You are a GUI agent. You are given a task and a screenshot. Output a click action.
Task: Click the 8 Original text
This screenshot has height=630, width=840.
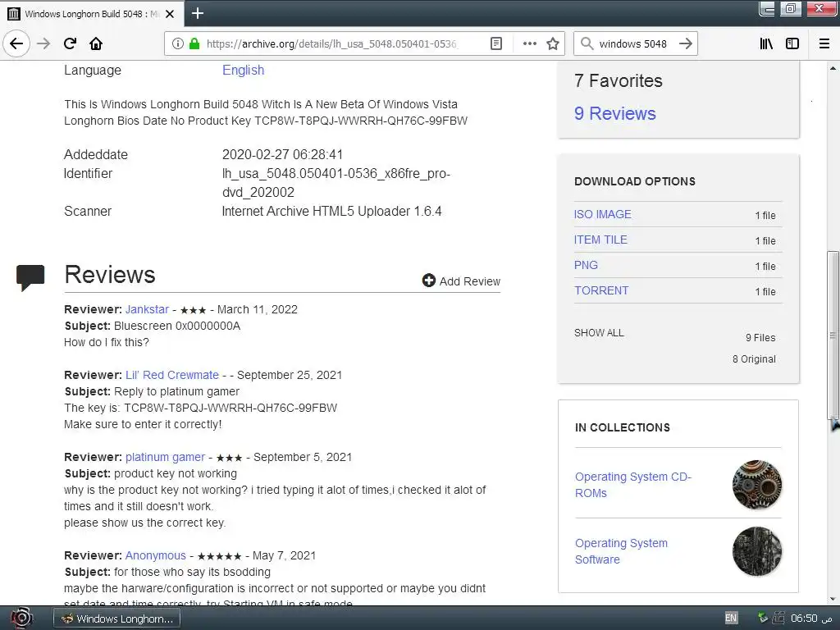coord(755,359)
